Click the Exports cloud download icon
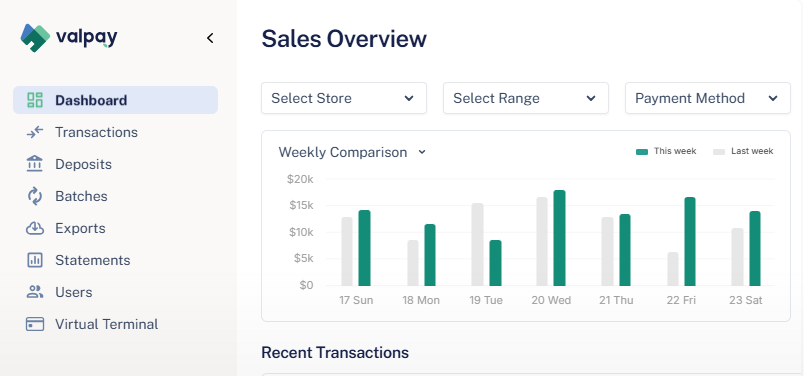The height and width of the screenshot is (376, 804). (35, 228)
